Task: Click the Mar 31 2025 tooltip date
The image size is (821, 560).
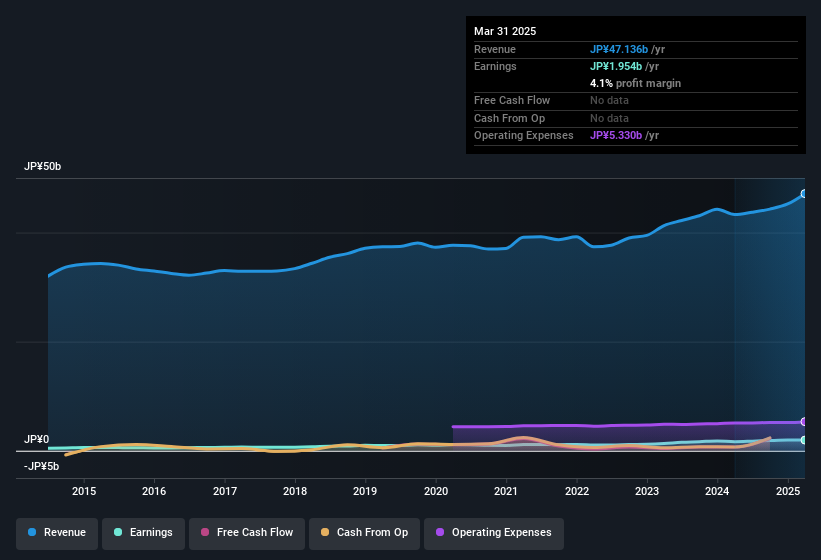Action: (x=505, y=31)
